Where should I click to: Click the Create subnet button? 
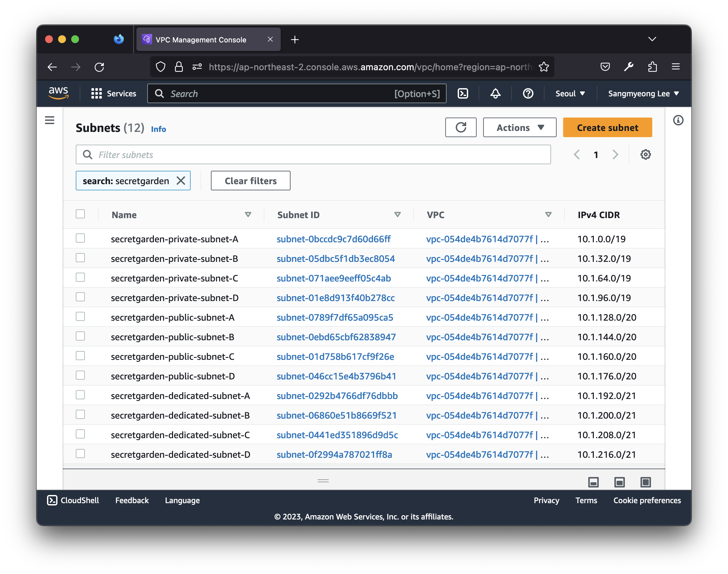click(x=608, y=127)
